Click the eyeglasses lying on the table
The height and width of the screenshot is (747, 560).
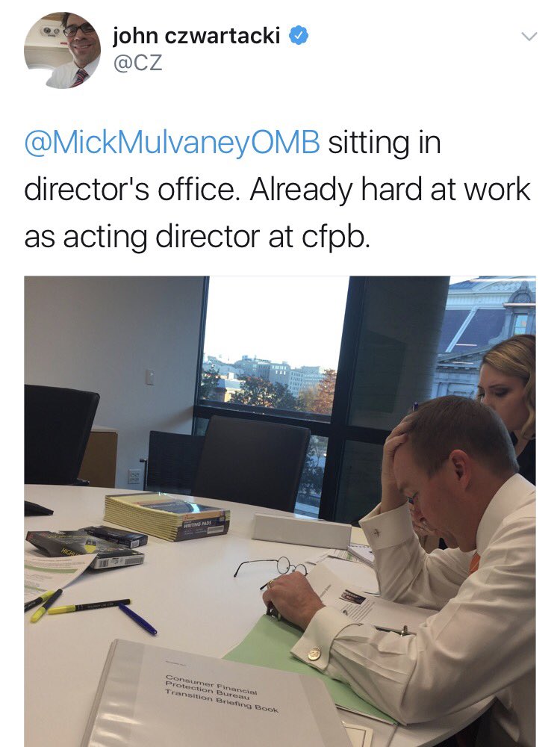[272, 568]
